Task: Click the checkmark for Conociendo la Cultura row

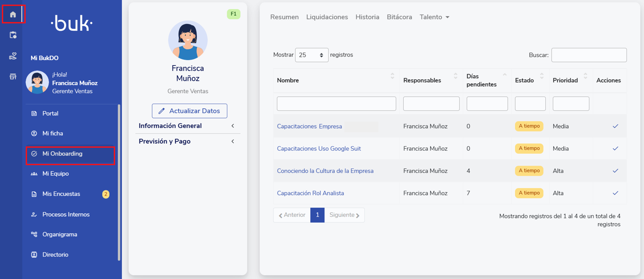Action: (x=615, y=171)
